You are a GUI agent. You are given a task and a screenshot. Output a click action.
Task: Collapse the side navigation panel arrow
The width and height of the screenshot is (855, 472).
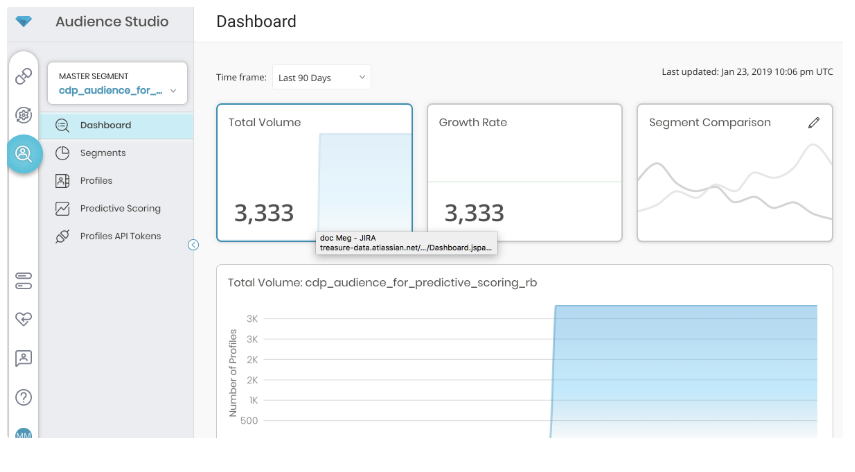pos(193,245)
